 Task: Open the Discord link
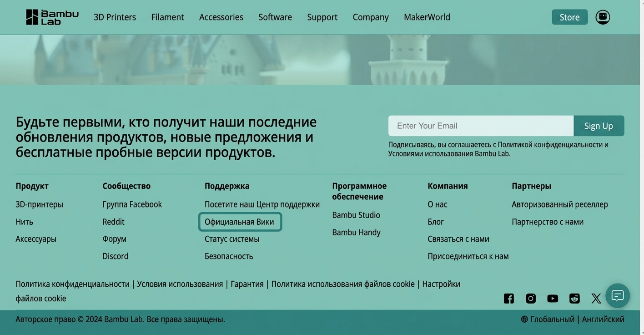115,256
